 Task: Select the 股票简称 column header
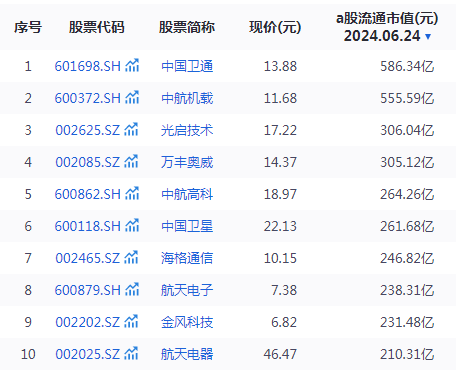pos(187,27)
